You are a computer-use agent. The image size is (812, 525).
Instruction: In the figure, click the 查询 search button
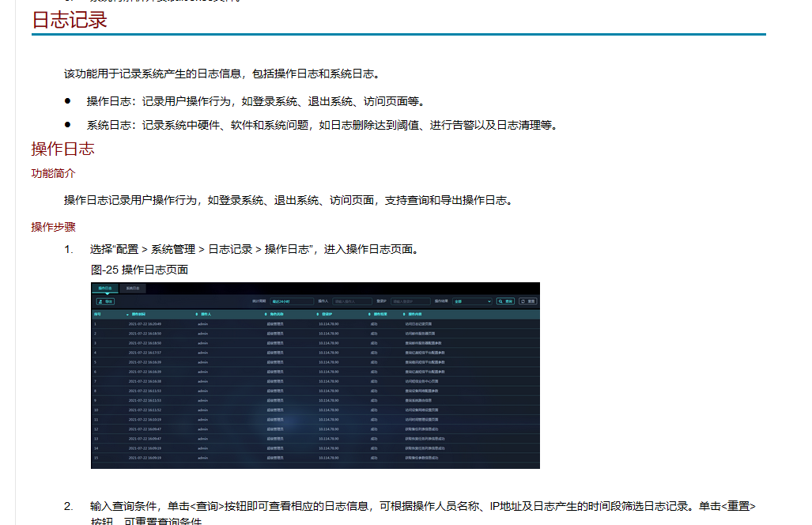505,301
